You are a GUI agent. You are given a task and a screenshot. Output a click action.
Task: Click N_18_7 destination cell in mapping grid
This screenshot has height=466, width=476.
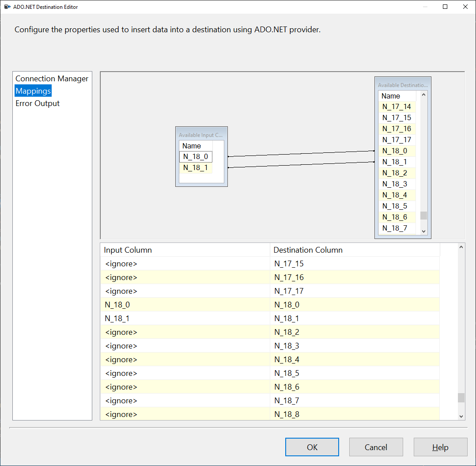coord(355,401)
